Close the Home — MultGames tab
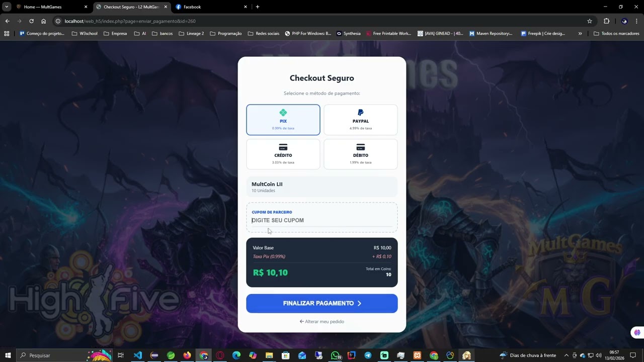644x362 pixels. click(x=86, y=7)
